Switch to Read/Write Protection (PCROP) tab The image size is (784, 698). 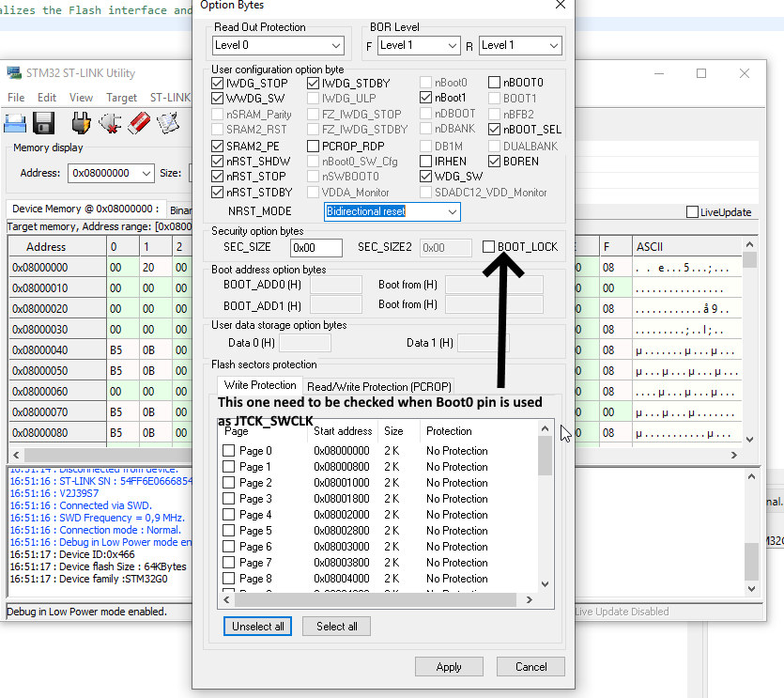point(379,387)
